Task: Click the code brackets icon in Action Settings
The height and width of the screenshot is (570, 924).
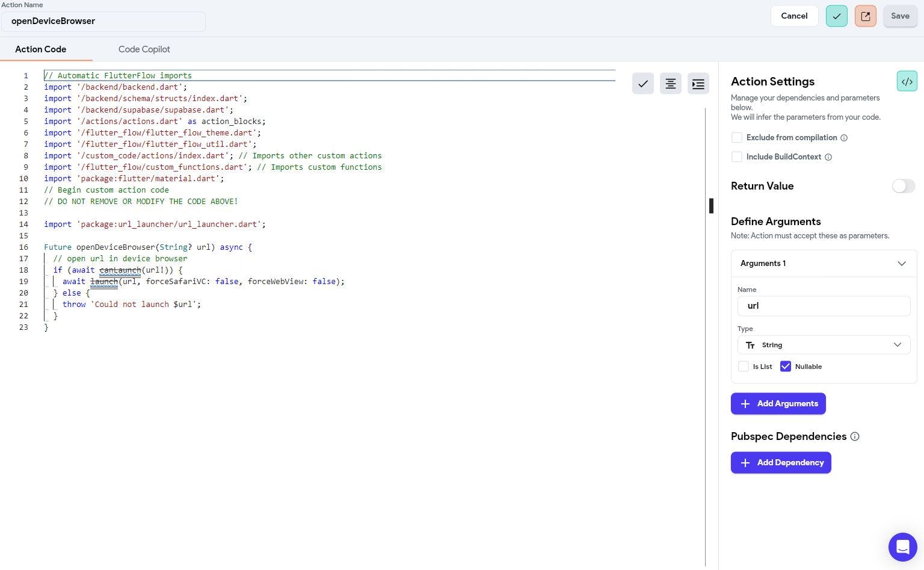Action: point(907,81)
